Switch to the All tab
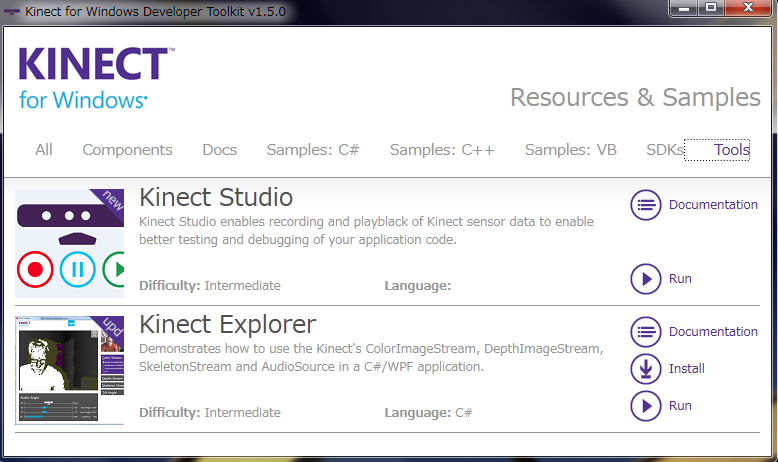 [44, 150]
